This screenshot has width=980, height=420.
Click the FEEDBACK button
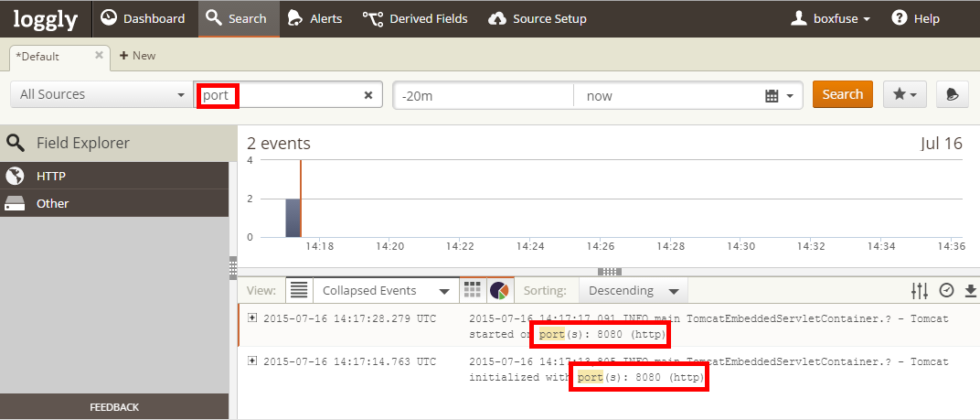tap(114, 406)
